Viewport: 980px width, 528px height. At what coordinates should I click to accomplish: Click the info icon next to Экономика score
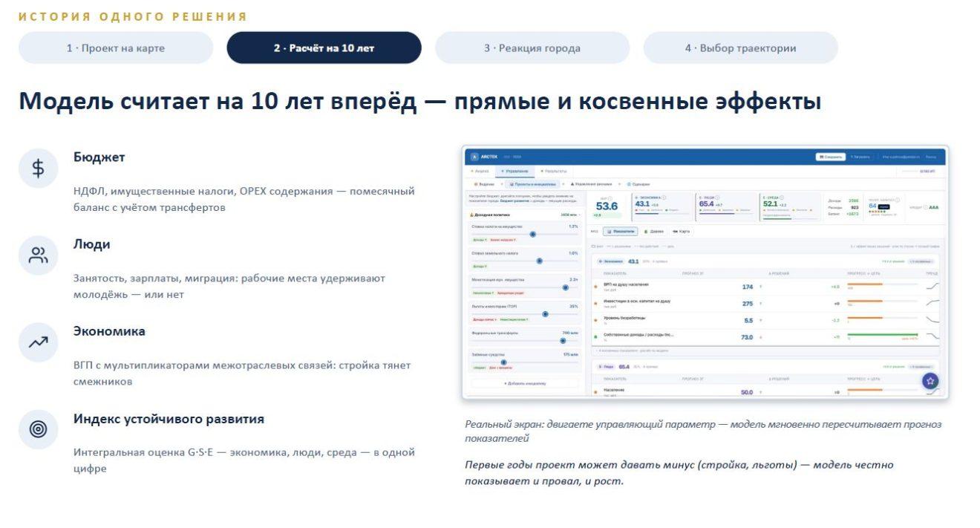[x=664, y=198]
